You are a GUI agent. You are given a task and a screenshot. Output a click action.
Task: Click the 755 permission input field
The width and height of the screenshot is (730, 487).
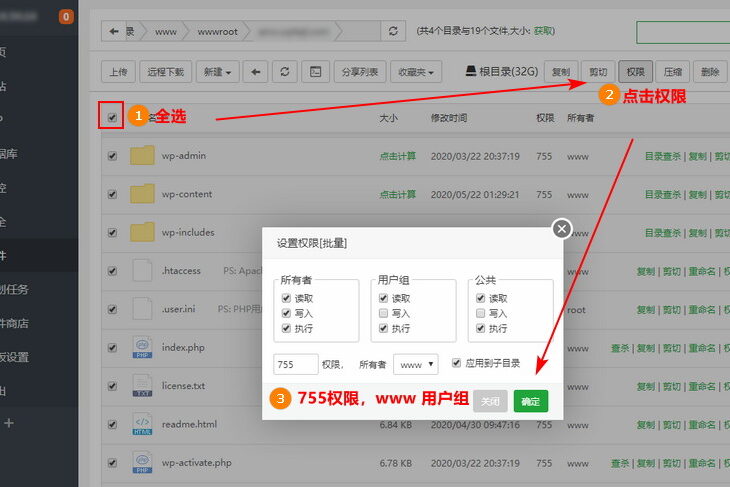[x=295, y=365]
